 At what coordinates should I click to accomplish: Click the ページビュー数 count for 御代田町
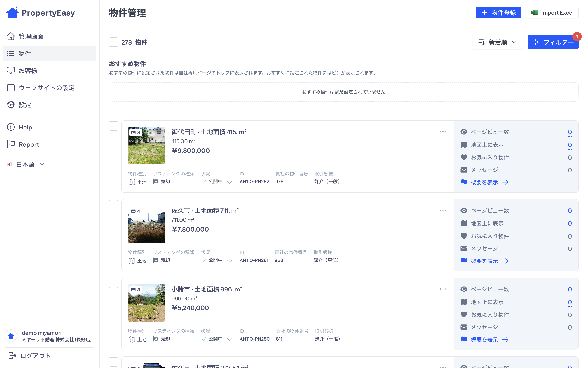[x=570, y=132]
